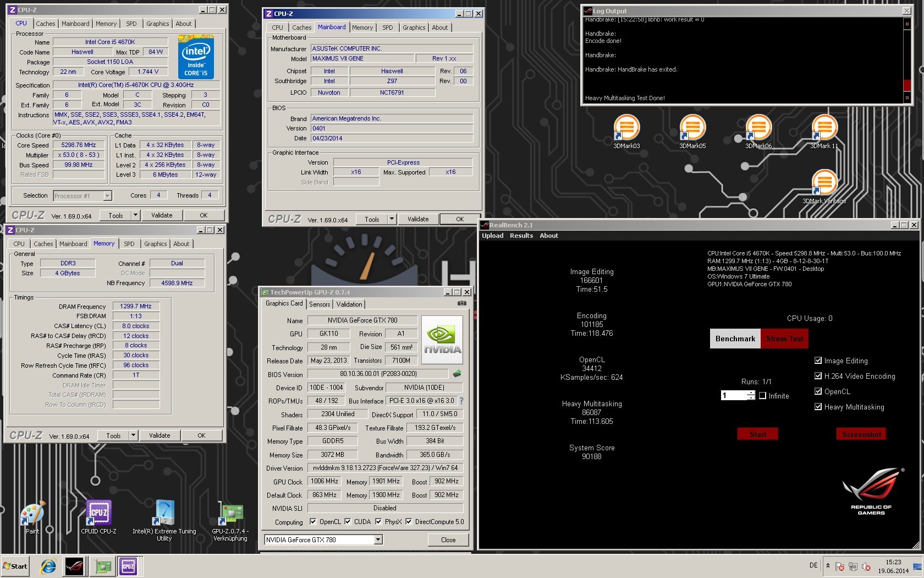Click the taskbar clock showing 15:23
The width and height of the screenshot is (924, 578).
point(893,566)
